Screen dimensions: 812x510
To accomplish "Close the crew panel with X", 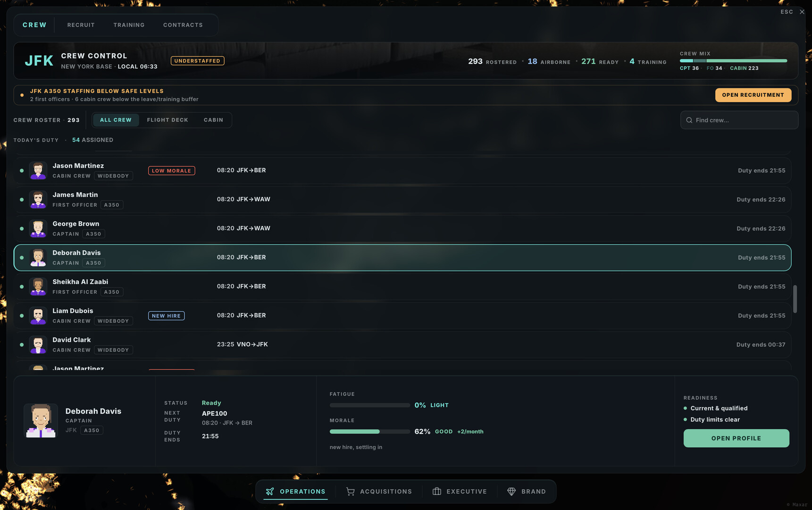I will (x=802, y=12).
